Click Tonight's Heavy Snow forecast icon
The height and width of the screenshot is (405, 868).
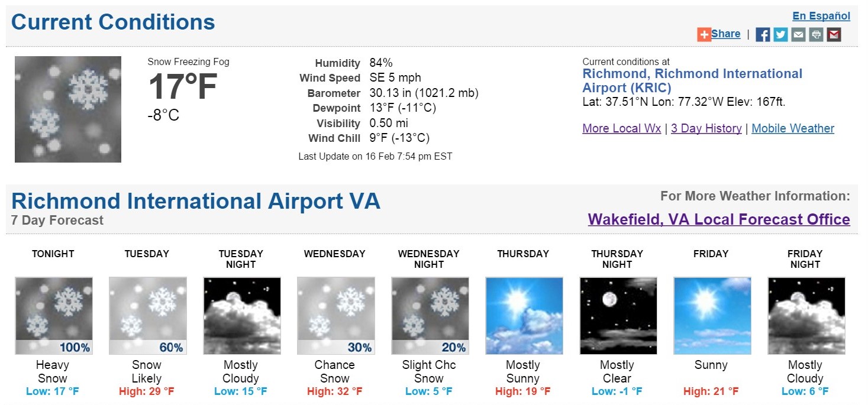pos(54,316)
